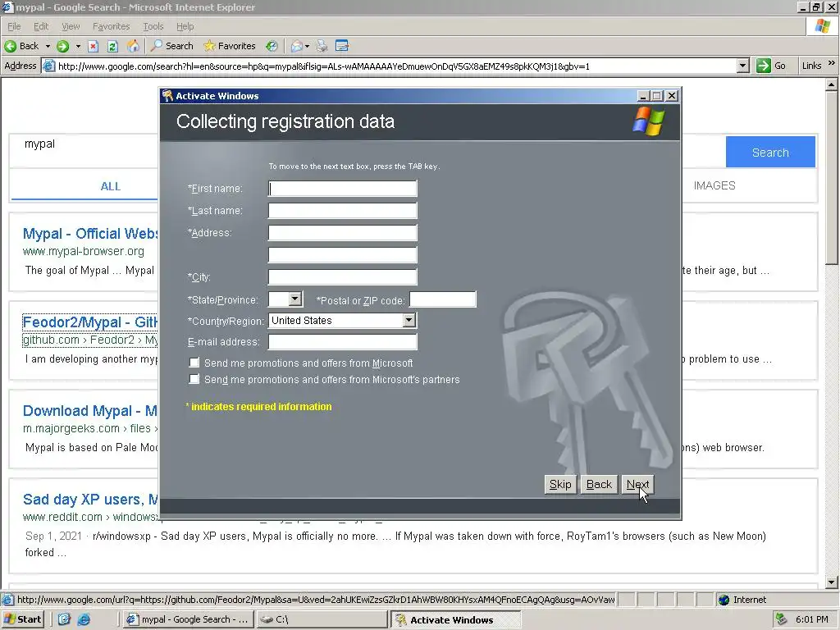The width and height of the screenshot is (840, 630).
Task: Click the browser address bar URL text
Action: point(323,66)
